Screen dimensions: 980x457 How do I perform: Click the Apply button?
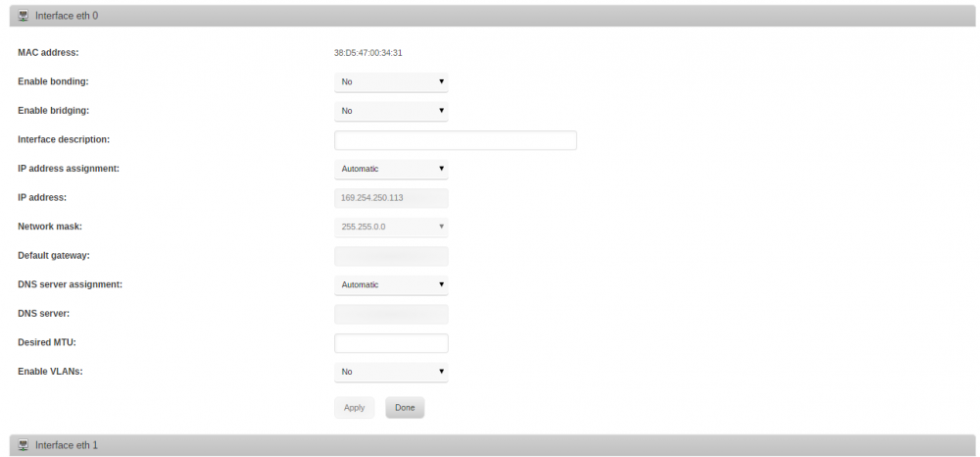click(x=355, y=408)
